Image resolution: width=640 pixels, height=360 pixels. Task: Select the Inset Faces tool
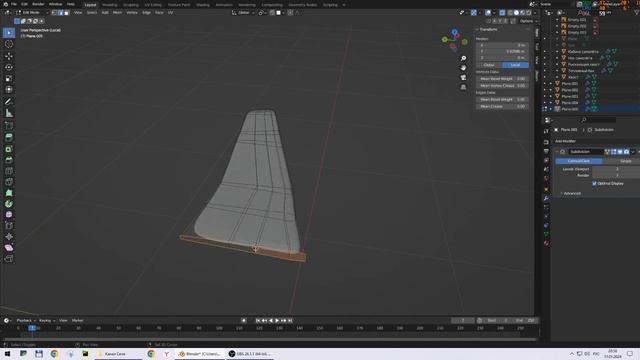click(9, 149)
